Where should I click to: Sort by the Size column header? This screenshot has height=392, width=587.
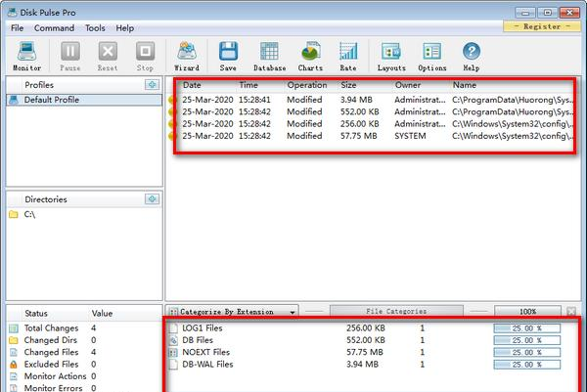[x=348, y=85]
